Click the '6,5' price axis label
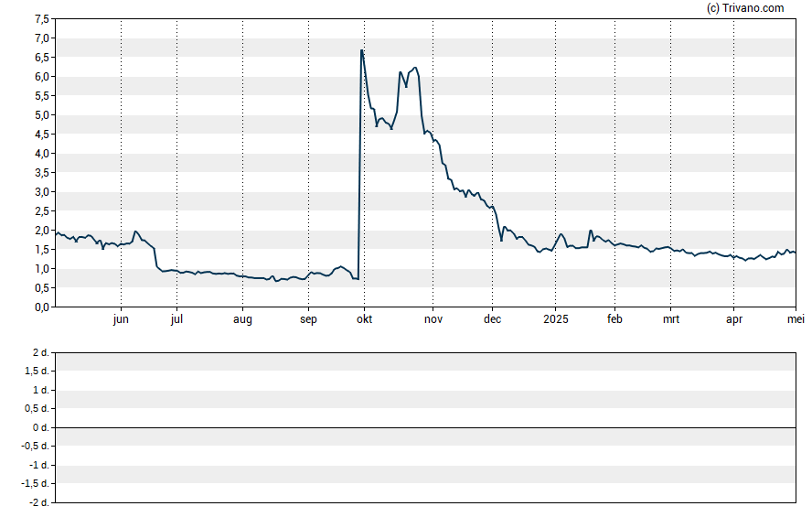The width and height of the screenshot is (812, 517). 42,58
